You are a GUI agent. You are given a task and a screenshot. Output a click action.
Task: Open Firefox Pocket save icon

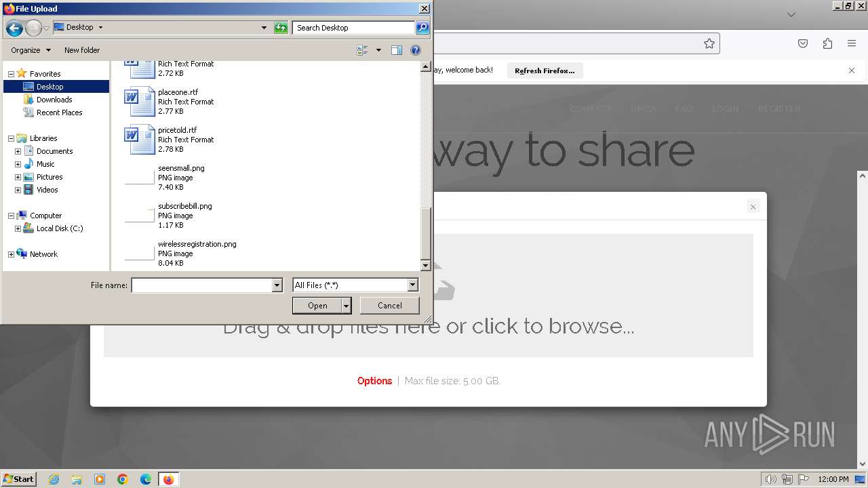(x=803, y=43)
